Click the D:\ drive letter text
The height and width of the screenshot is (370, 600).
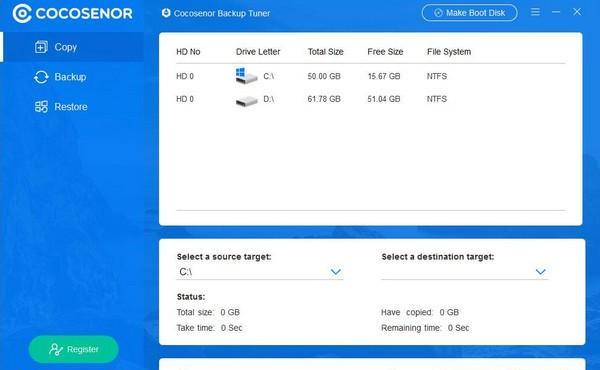(269, 99)
